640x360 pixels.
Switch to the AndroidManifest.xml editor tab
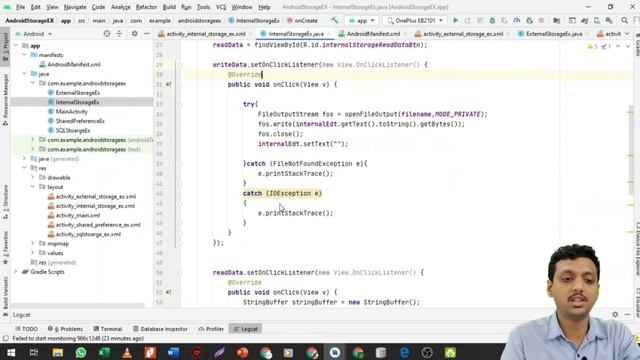click(x=373, y=34)
